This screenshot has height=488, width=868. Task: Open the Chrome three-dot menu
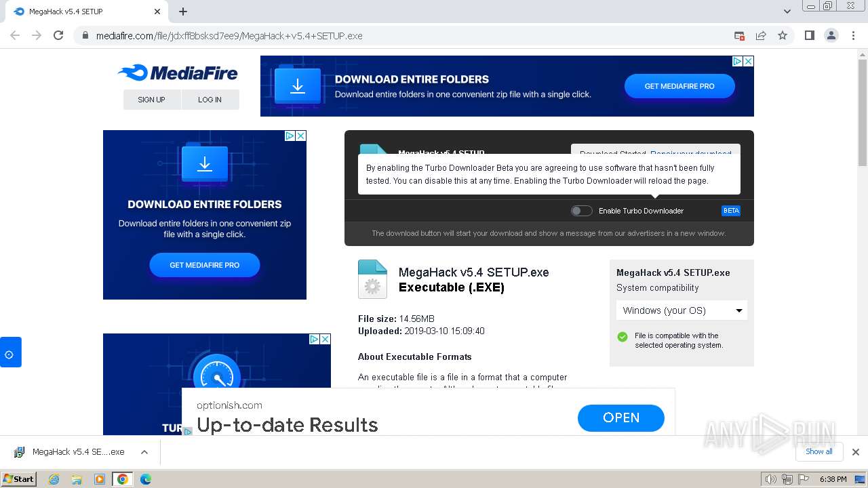coord(852,35)
